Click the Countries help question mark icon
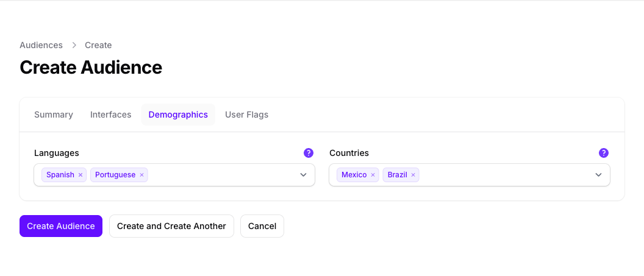Viewport: 644px width, 276px height. 603,153
